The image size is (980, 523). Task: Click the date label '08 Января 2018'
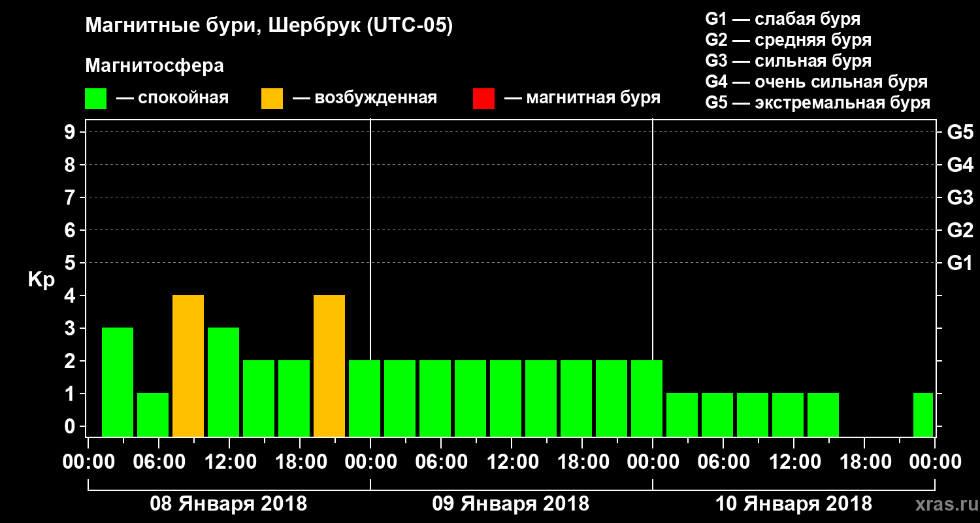[x=229, y=504]
